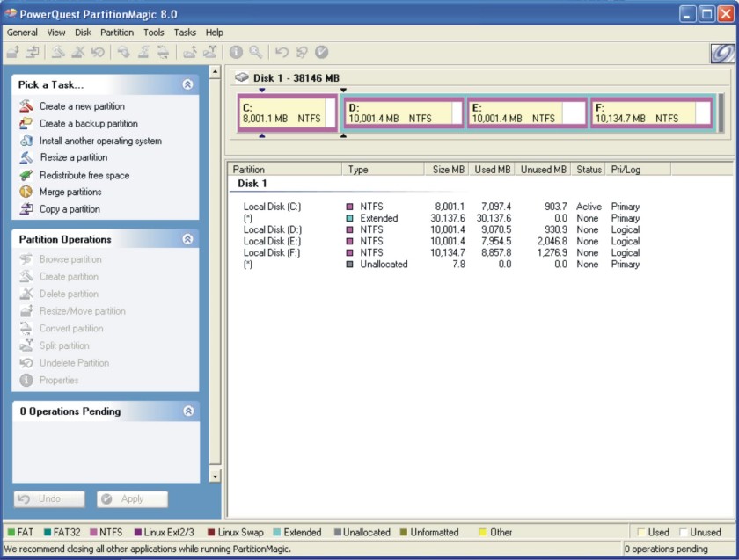Click the Partition column header

click(x=285, y=170)
